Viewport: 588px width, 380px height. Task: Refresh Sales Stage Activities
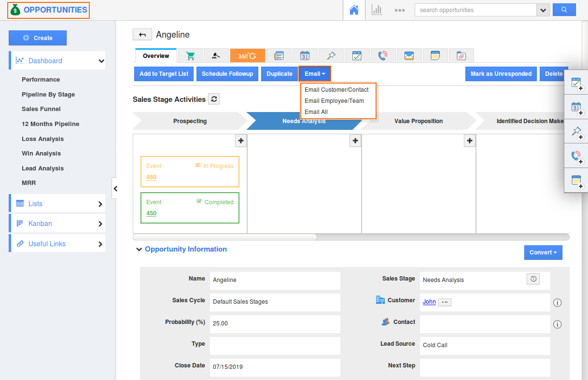(214, 99)
